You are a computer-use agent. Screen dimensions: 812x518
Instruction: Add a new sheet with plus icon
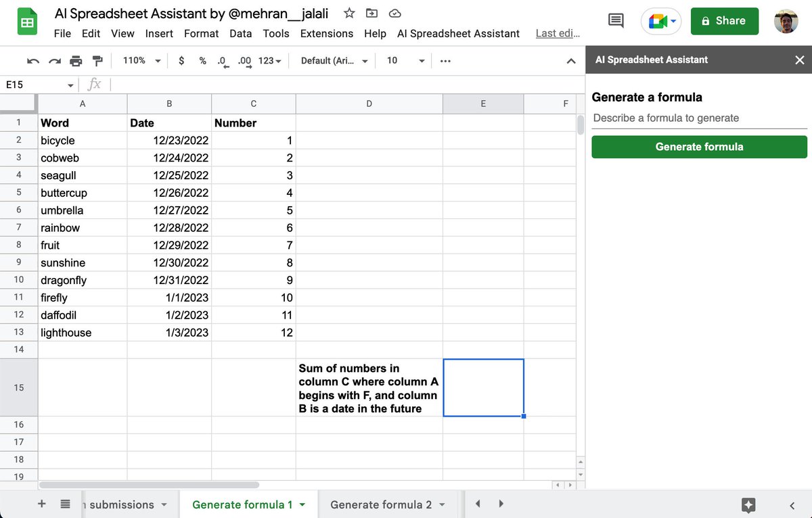41,504
